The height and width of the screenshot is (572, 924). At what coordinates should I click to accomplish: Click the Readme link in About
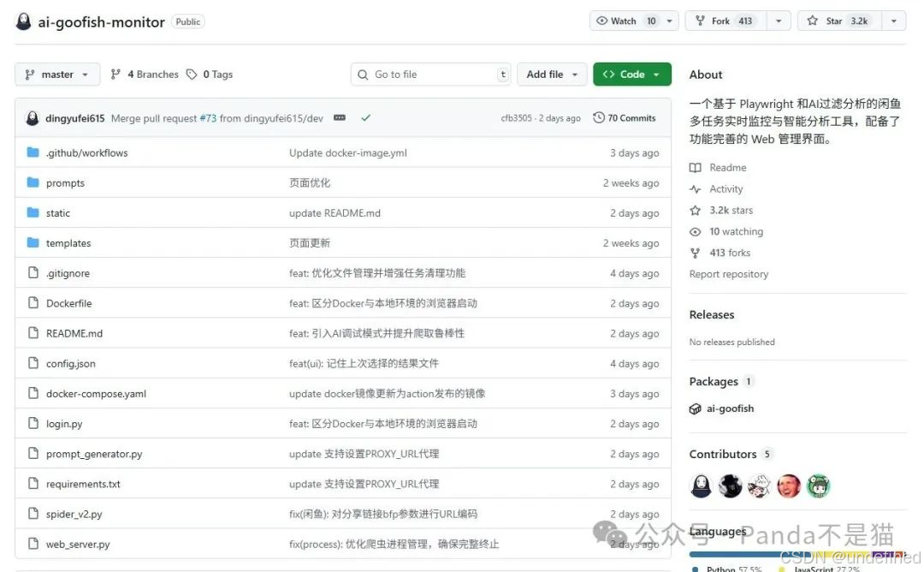pyautogui.click(x=728, y=168)
